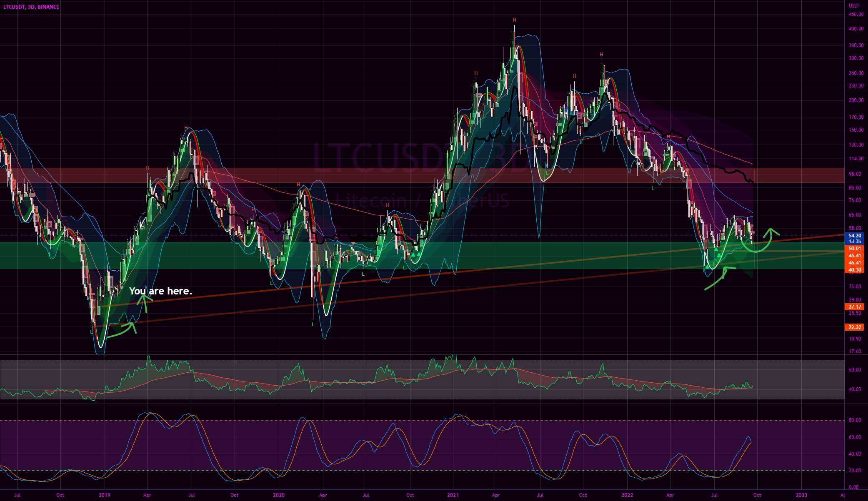868x501 pixels.
Task: Click the 2020 label on time axis
Action: (279, 495)
